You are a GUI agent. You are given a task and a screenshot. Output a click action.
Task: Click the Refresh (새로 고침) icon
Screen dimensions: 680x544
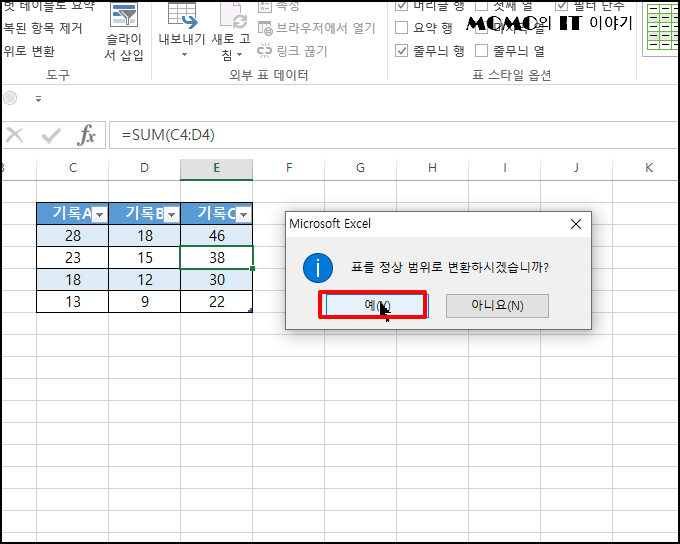point(233,15)
